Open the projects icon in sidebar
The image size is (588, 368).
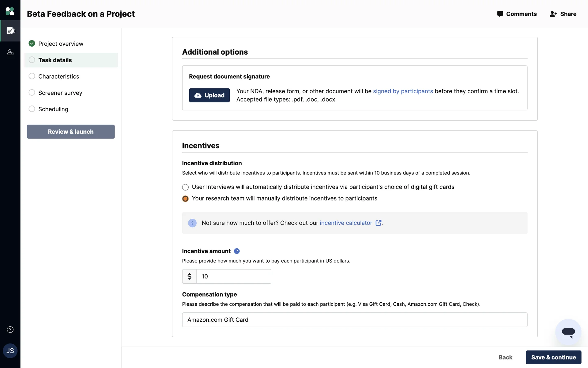[11, 31]
